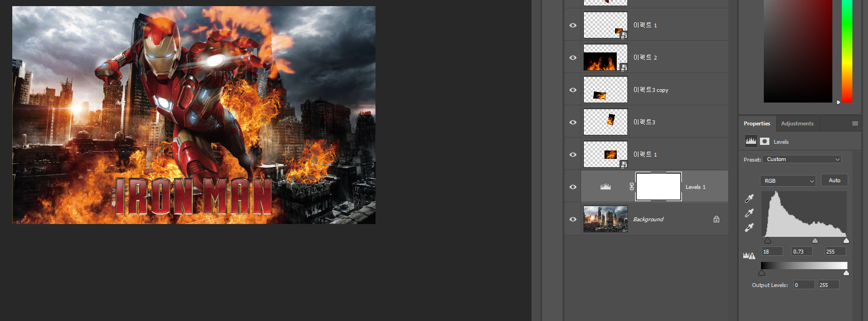The height and width of the screenshot is (321, 868).
Task: Click the 이펙트 2 layer thumbnail
Action: click(606, 57)
